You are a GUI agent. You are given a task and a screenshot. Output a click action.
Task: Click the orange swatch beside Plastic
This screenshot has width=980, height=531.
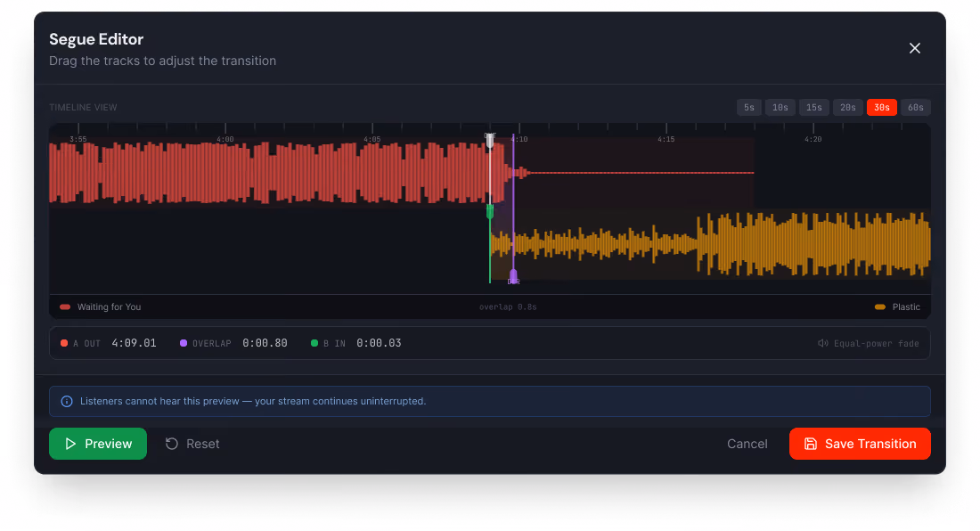pos(880,306)
